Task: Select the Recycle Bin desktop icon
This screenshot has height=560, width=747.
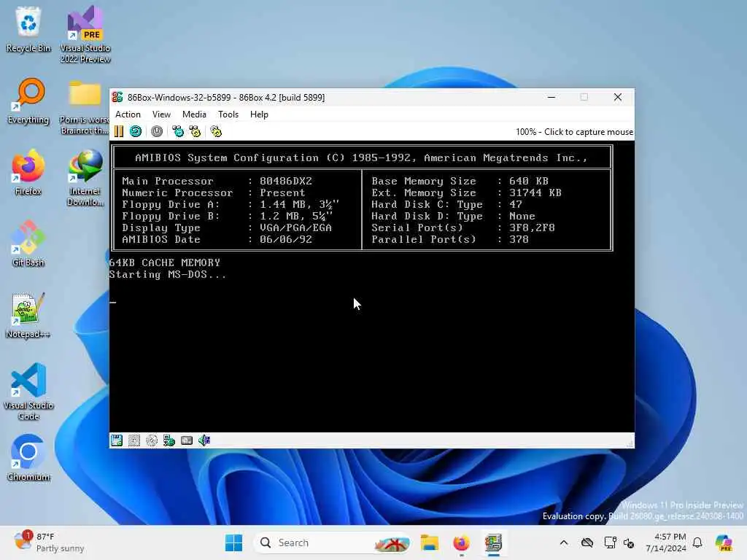Action: [x=28, y=29]
